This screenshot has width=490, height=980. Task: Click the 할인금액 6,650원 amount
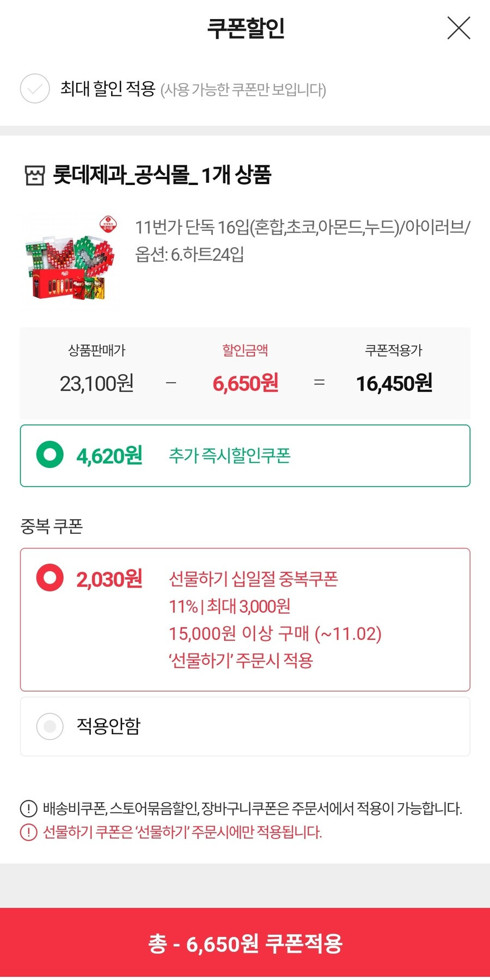(x=245, y=383)
